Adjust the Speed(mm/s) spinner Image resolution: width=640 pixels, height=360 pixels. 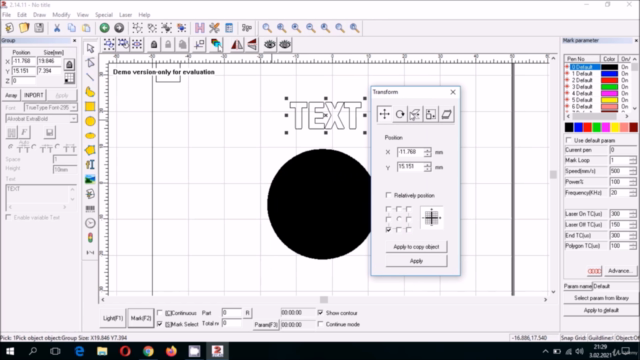click(632, 171)
